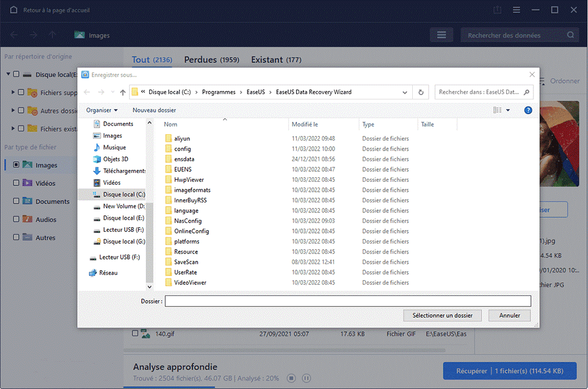
Task: Click the Dossier name input field
Action: 348,301
